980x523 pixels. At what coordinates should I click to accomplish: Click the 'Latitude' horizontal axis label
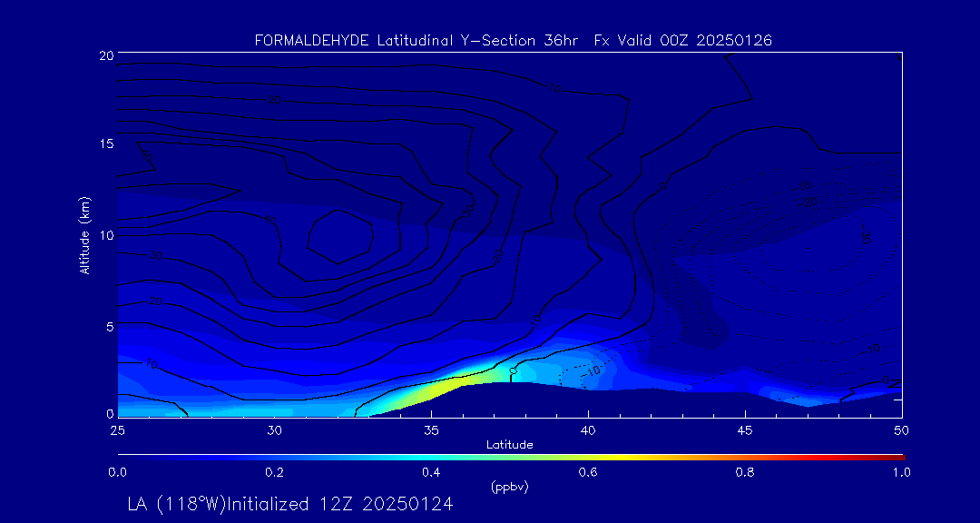coord(509,445)
